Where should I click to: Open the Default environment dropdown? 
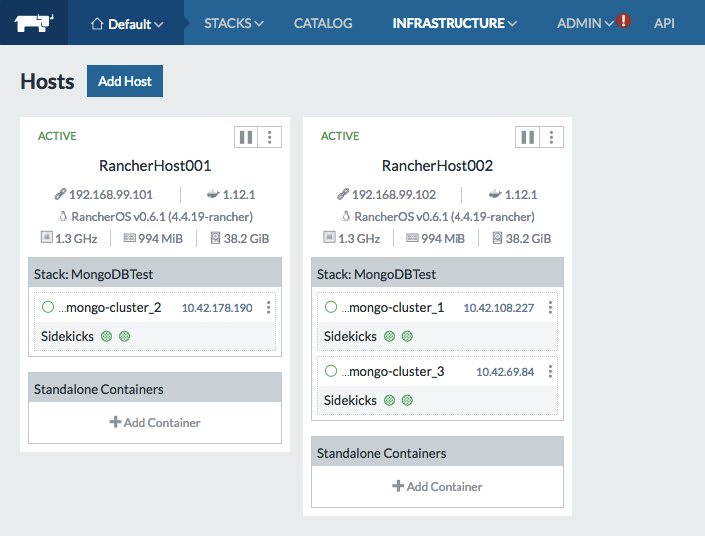(127, 24)
